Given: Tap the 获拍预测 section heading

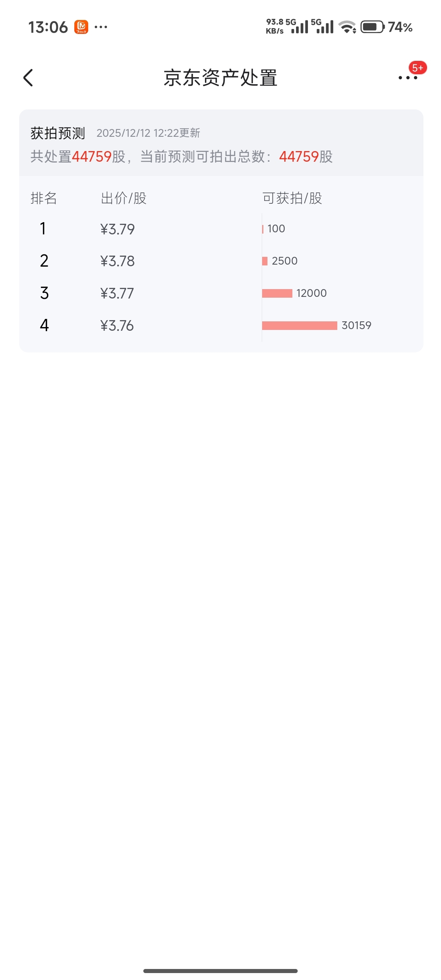Looking at the screenshot, I should point(58,133).
